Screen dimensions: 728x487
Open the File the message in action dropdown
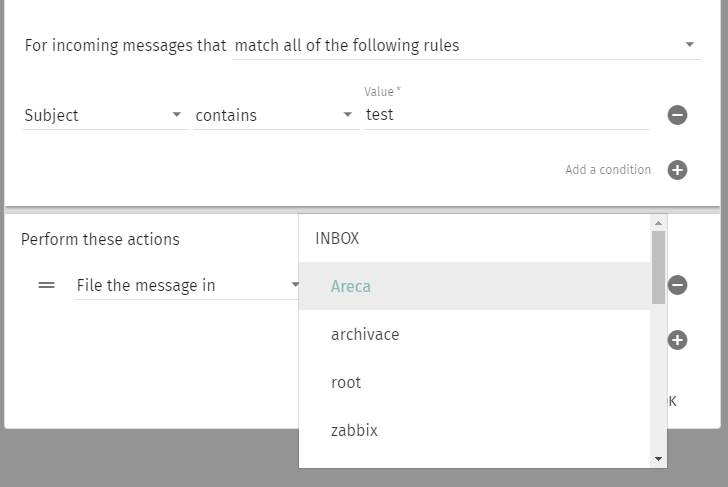coord(187,285)
